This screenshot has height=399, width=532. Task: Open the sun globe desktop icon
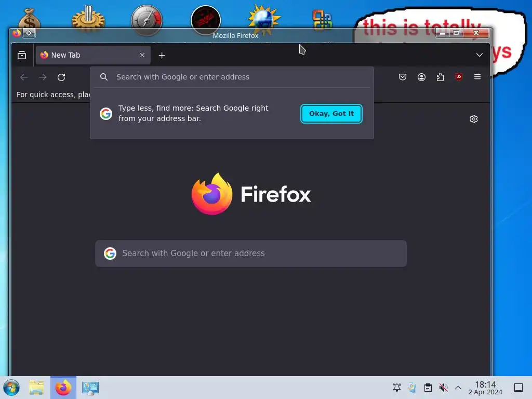coord(264,20)
